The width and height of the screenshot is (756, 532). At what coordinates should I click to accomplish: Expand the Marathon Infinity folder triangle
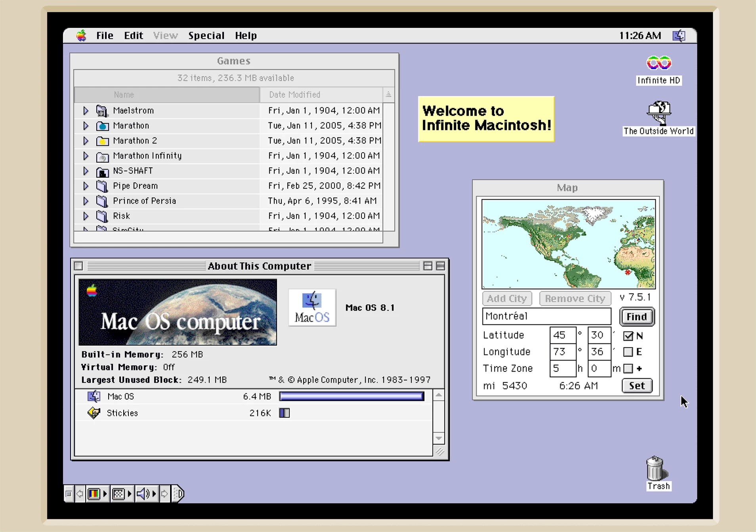coord(86,156)
